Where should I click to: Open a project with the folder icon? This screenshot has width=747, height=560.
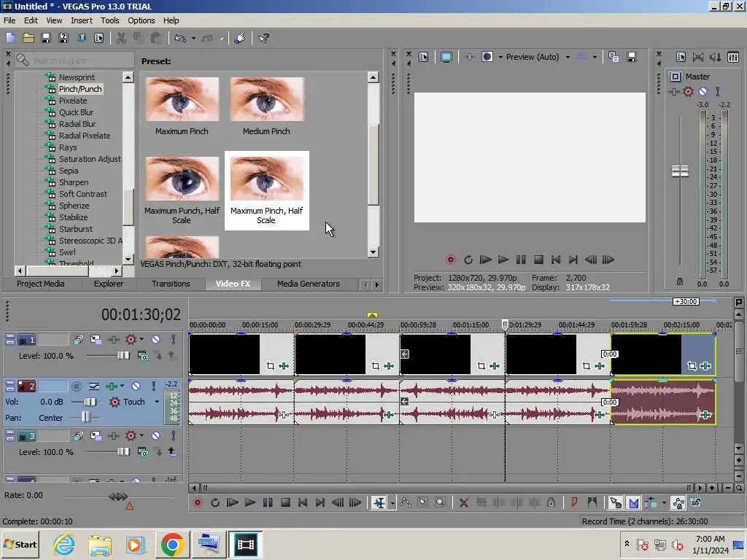pyautogui.click(x=28, y=38)
